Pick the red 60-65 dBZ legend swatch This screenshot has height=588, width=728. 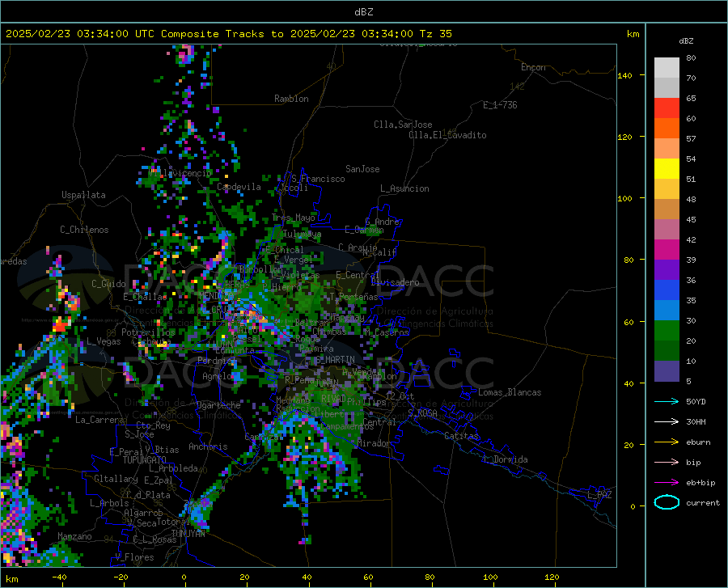click(x=667, y=108)
